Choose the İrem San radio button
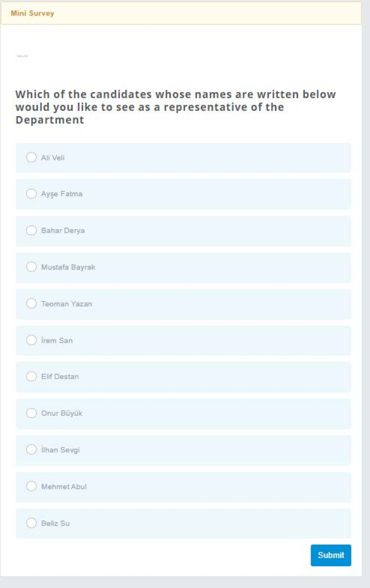 click(x=31, y=340)
